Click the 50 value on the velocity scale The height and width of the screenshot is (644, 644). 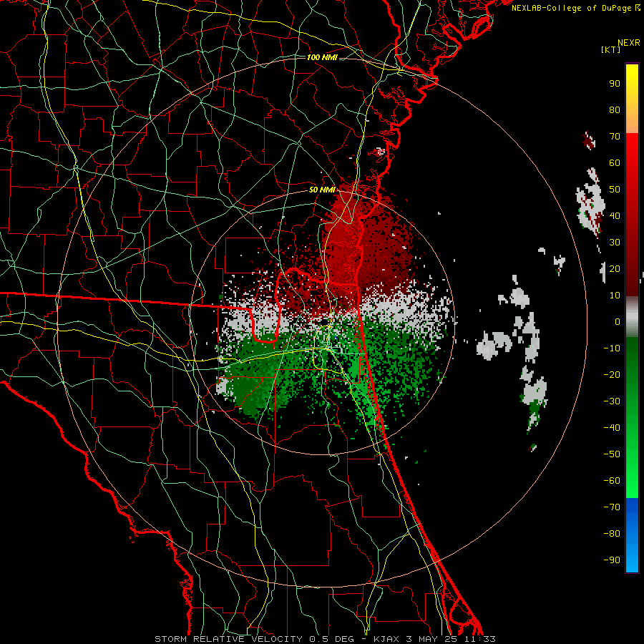point(615,190)
